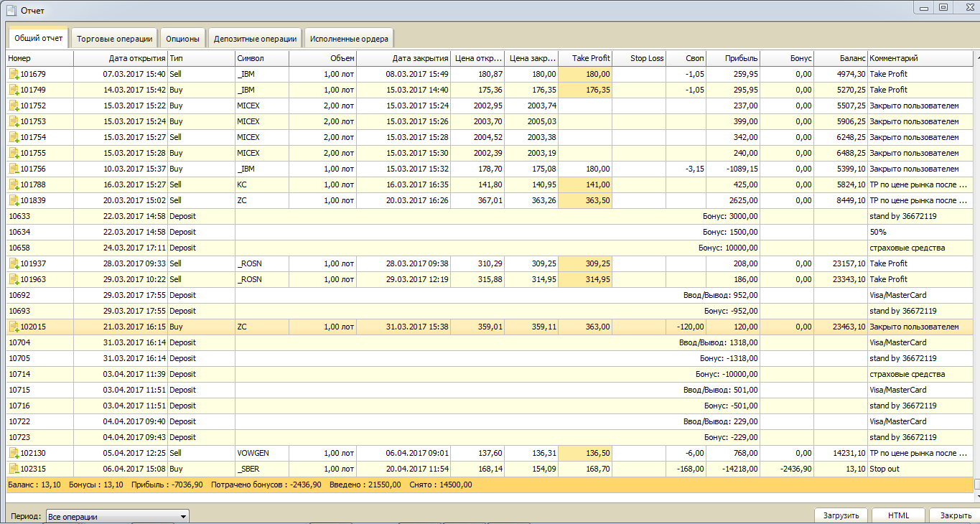Sort by the Бонус column header

(787, 58)
